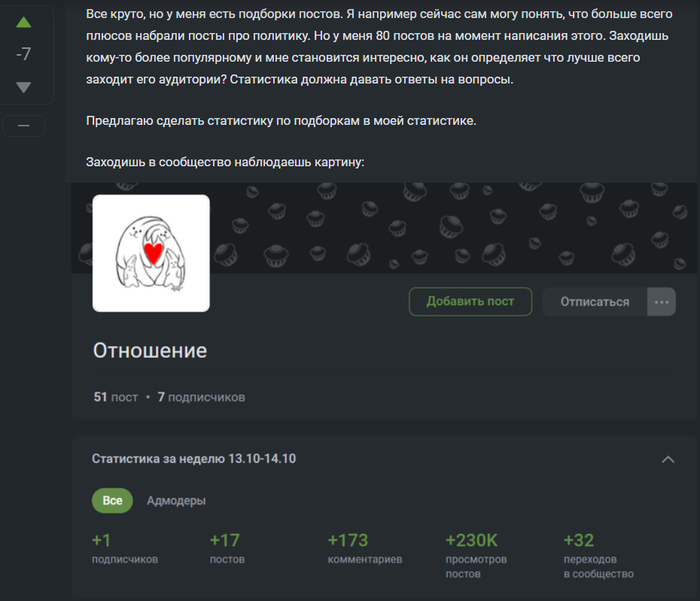Collapse the weekly statistics with chevron
This screenshot has width=700, height=601.
coord(668,459)
